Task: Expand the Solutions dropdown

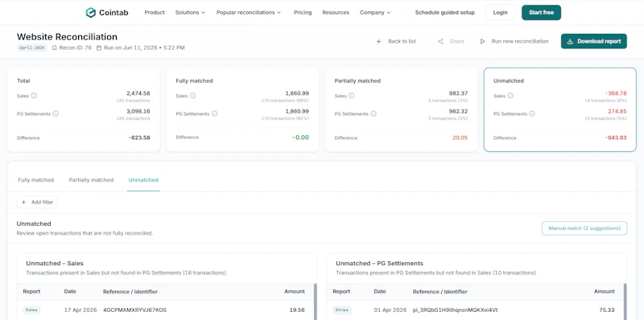Action: [x=190, y=13]
